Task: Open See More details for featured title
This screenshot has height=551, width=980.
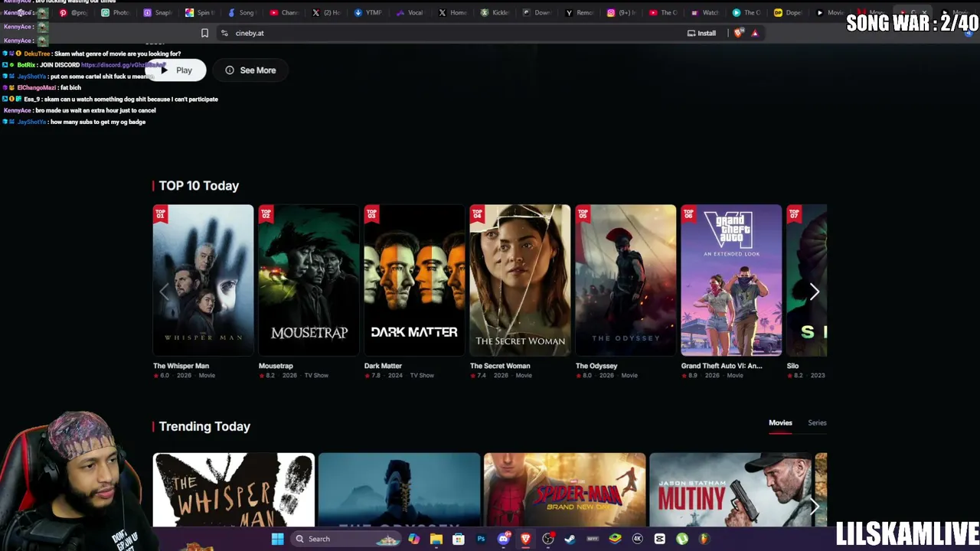Action: click(250, 70)
